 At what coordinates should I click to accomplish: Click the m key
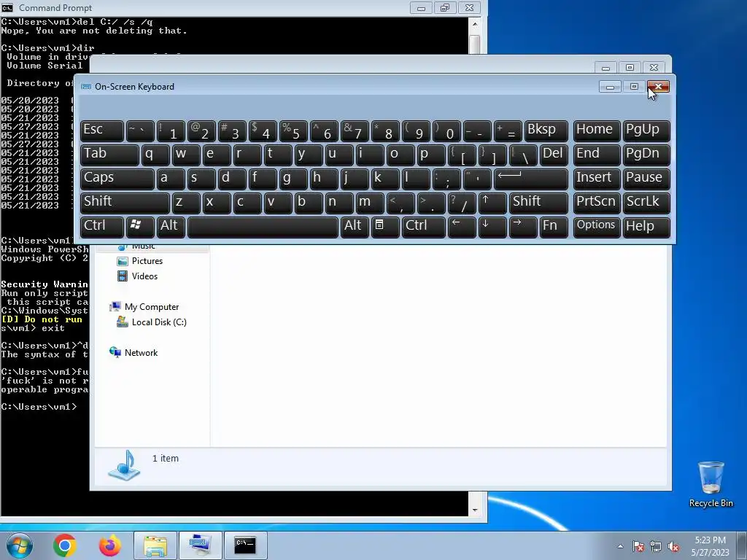click(370, 203)
